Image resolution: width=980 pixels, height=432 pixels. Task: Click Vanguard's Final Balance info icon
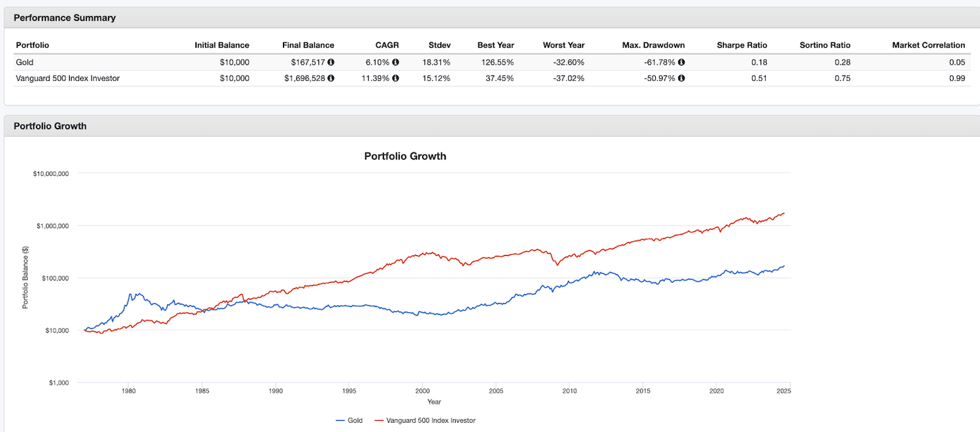pos(331,78)
